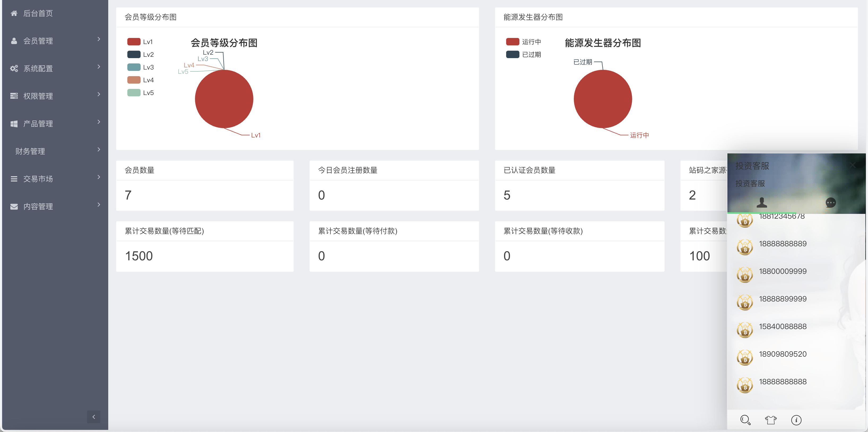
Task: Expand the 财务管理 menu chevron
Action: tap(99, 149)
